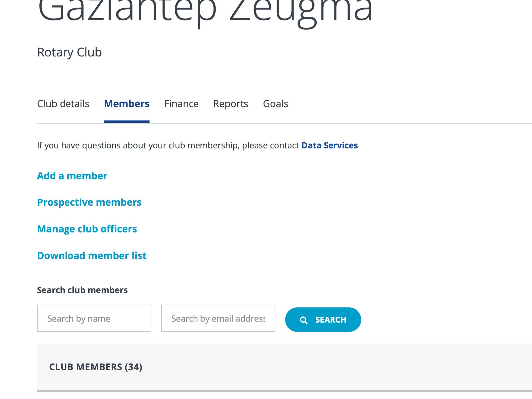The width and height of the screenshot is (532, 399).
Task: Click Manage club officers
Action: [x=87, y=229]
